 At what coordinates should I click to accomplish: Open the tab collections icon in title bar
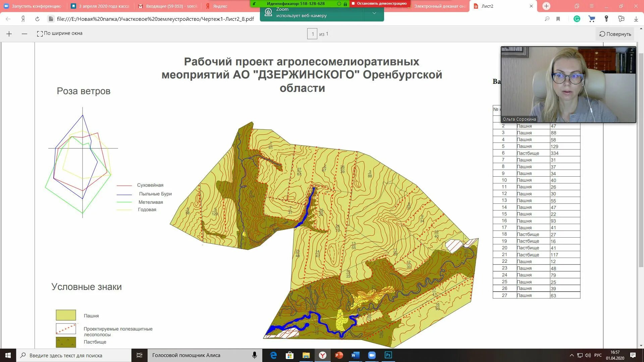pos(577,6)
